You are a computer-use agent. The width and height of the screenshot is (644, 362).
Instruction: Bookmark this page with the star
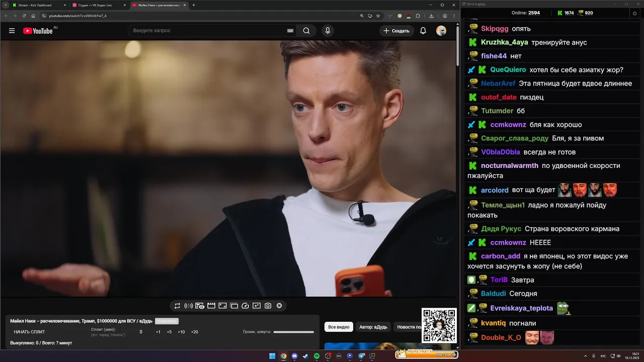(378, 16)
